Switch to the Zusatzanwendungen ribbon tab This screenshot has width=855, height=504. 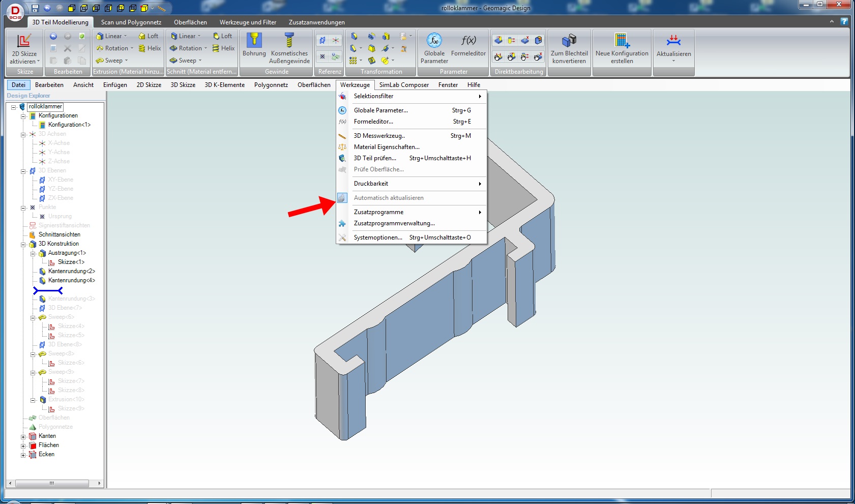coord(317,22)
